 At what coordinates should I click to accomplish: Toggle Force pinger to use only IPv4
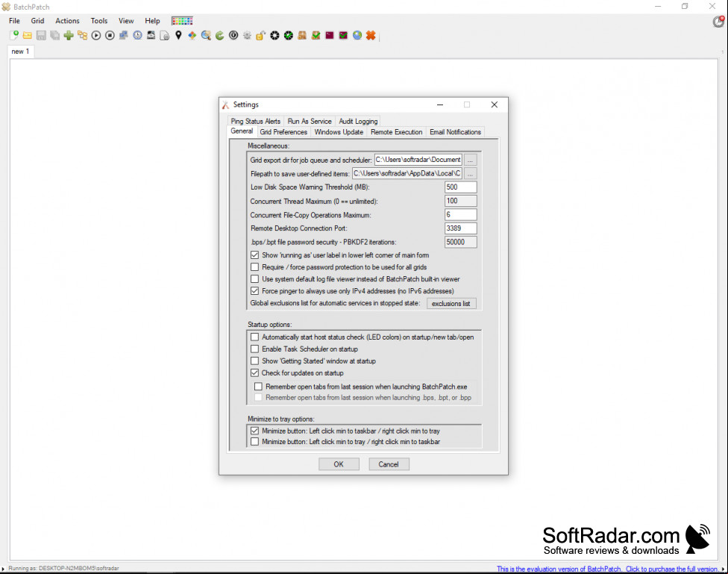[254, 291]
